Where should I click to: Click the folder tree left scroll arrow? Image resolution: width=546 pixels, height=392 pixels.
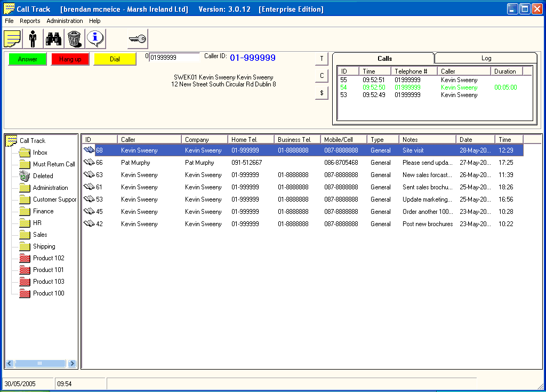coord(10,363)
